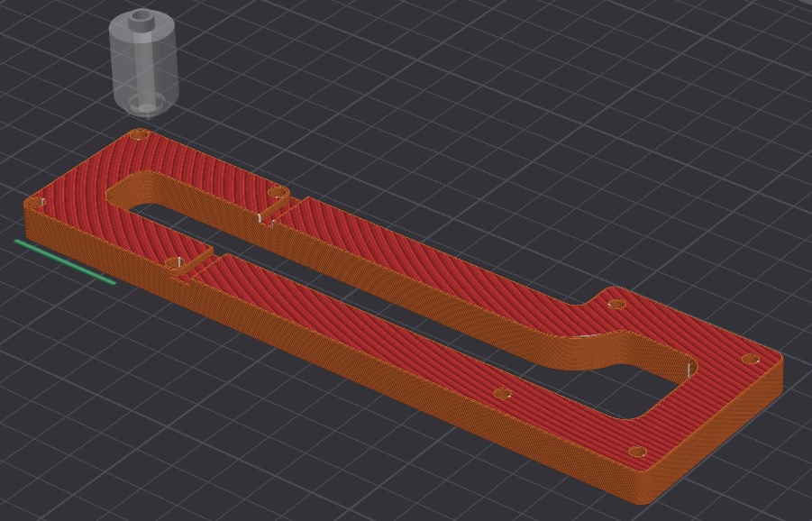Viewport: 812px width, 521px height.
Task: Click the hole at the bottom right corner
Action: click(x=637, y=452)
